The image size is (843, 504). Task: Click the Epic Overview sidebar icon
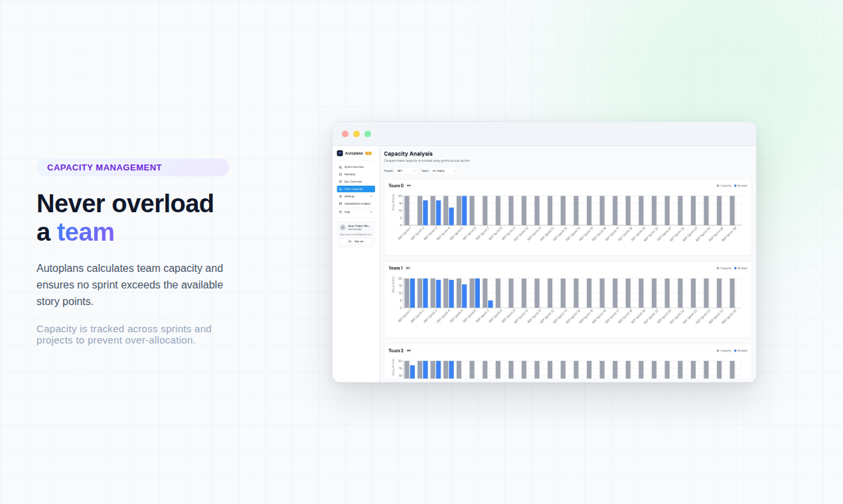[341, 182]
